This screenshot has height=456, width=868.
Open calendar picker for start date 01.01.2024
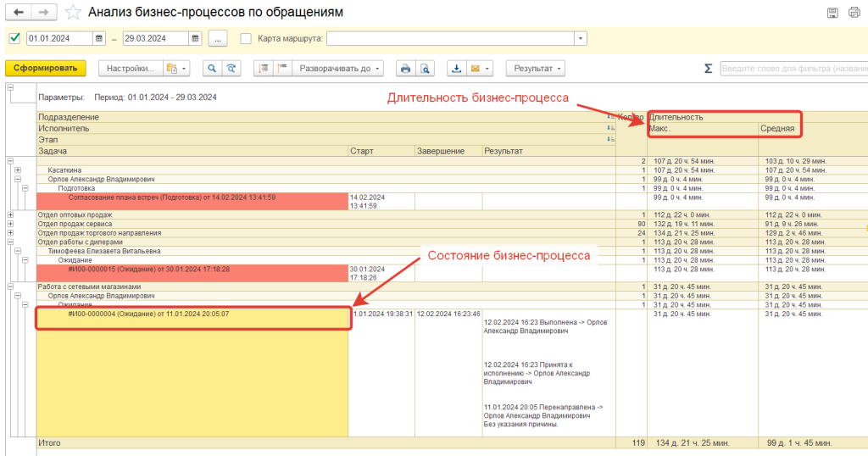[99, 38]
